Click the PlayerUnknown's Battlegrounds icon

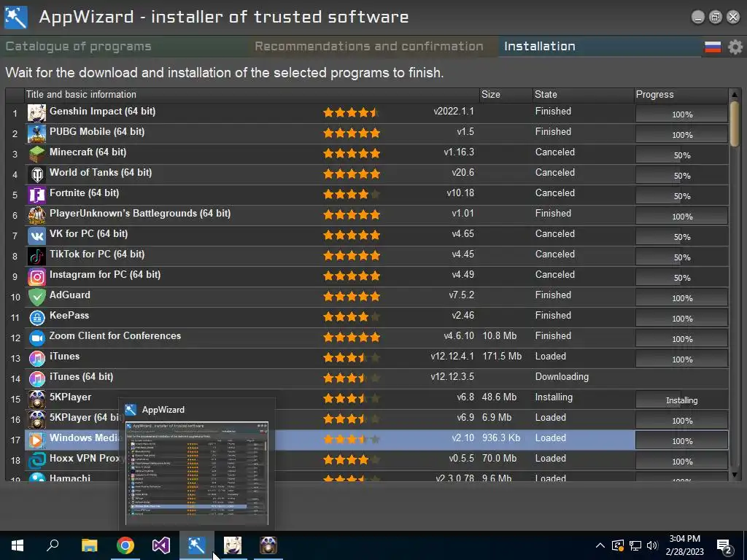36,216
